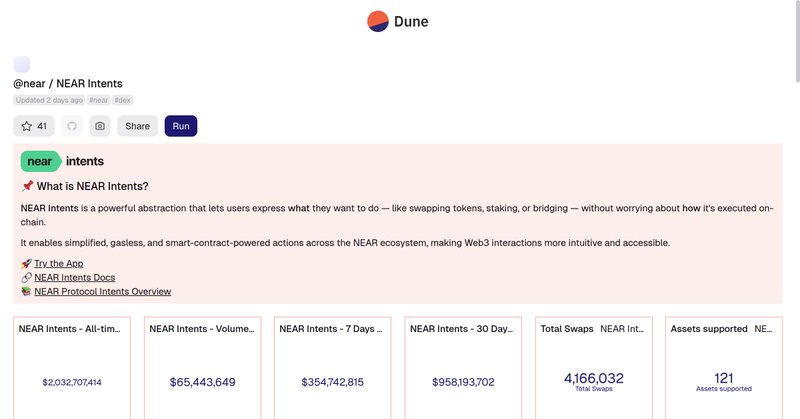Click the @near / NEAR Intents title
800x419 pixels.
pyautogui.click(x=68, y=84)
